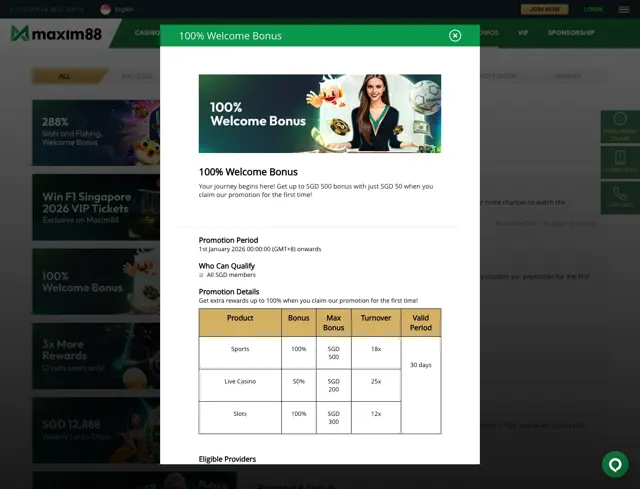640x489 pixels.
Task: Click the 'Who Can Qualify' heading
Action: tap(227, 266)
